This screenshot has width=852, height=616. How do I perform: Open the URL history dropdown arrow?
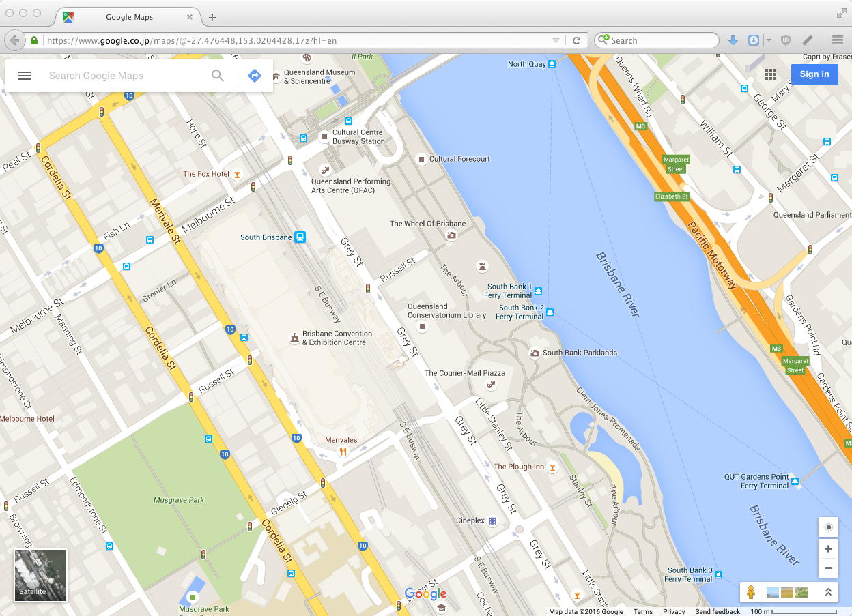coord(556,41)
